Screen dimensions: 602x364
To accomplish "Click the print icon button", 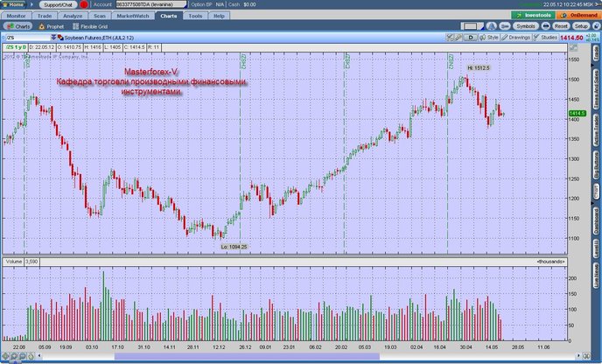I will click(546, 26).
